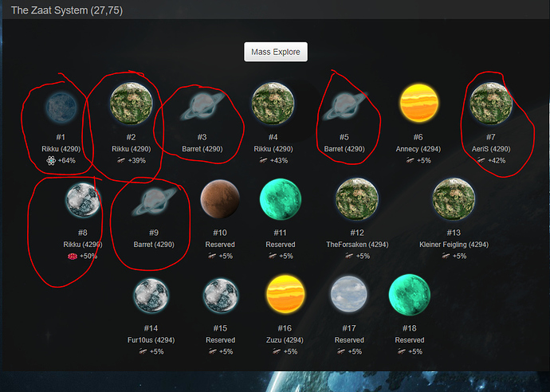Click the #6 planet number label
Image resolution: width=550 pixels, height=392 pixels.
(x=418, y=137)
